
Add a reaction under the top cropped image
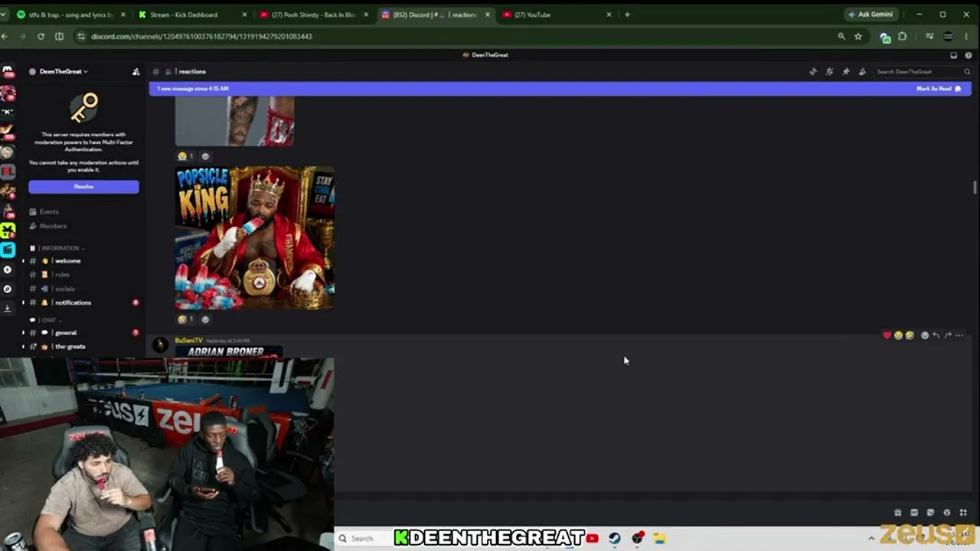pyautogui.click(x=204, y=156)
